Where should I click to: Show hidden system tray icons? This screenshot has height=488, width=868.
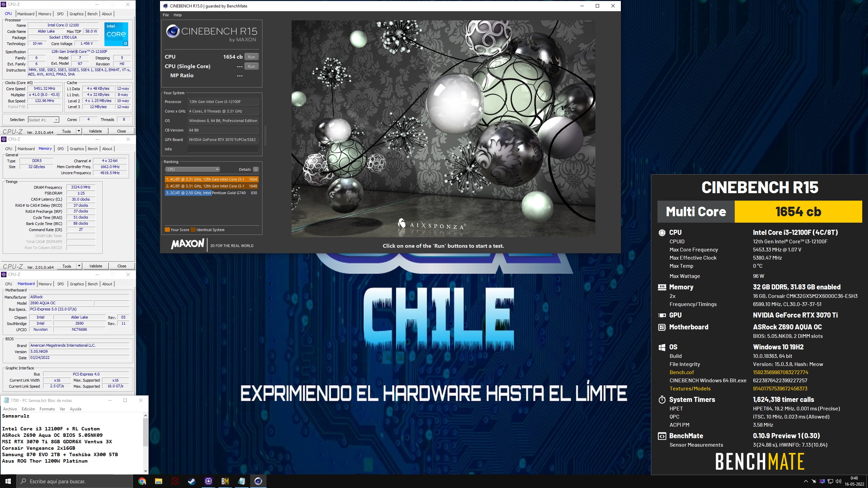click(x=806, y=481)
